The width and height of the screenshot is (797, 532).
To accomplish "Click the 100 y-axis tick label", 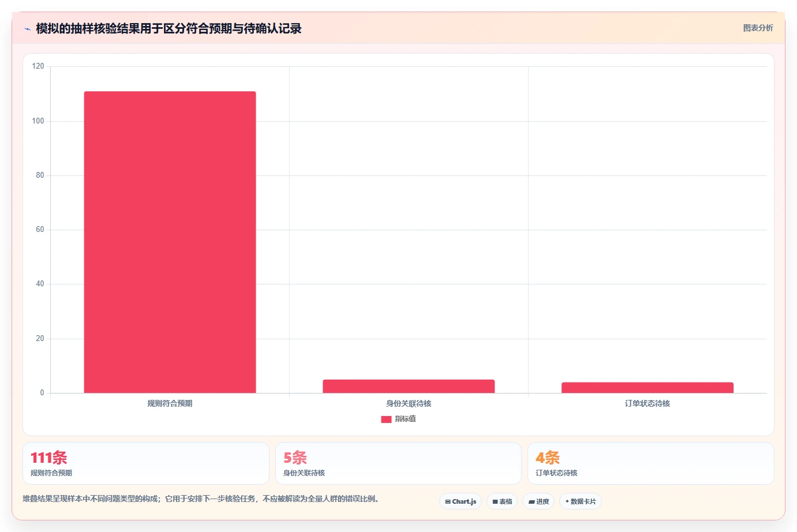I will click(38, 121).
